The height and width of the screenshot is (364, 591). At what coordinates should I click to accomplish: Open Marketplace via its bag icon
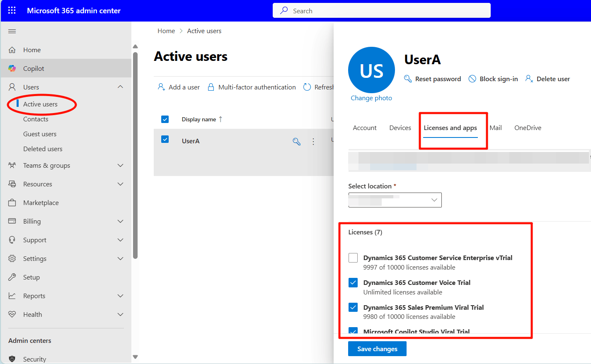coord(12,202)
